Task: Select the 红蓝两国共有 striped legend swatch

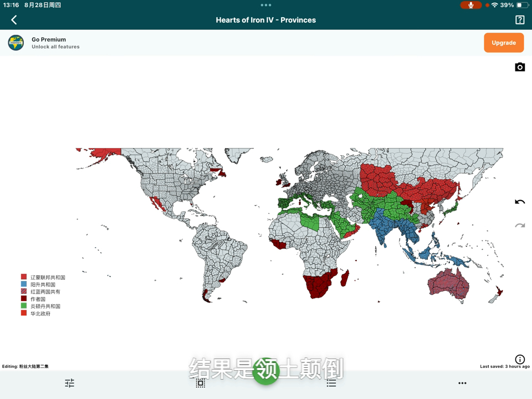Action: [x=24, y=291]
